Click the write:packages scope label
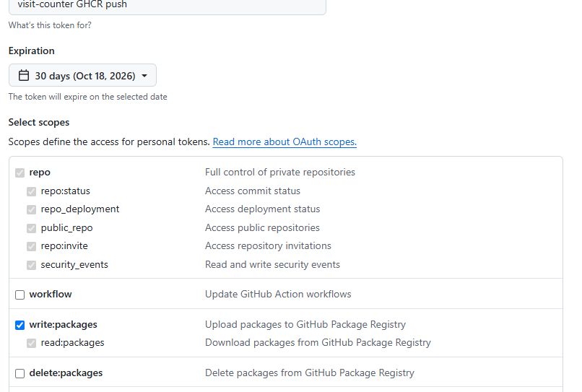582x392 pixels. coord(63,324)
